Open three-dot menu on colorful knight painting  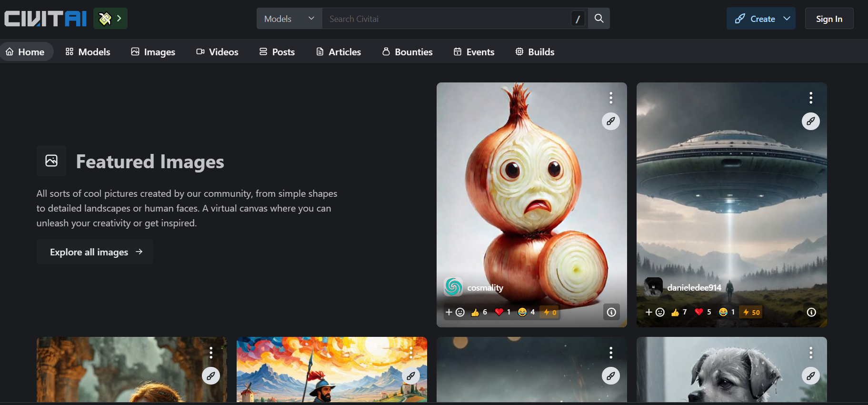tap(411, 353)
